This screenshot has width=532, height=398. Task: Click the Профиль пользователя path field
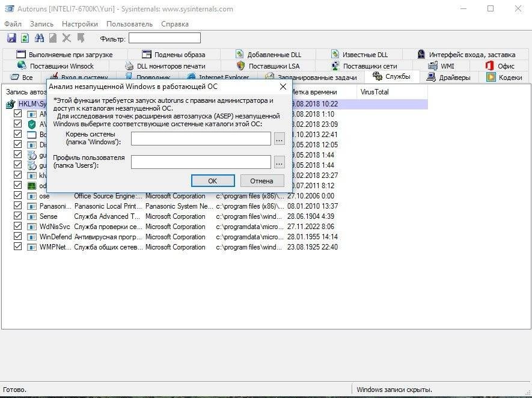pyautogui.click(x=201, y=162)
